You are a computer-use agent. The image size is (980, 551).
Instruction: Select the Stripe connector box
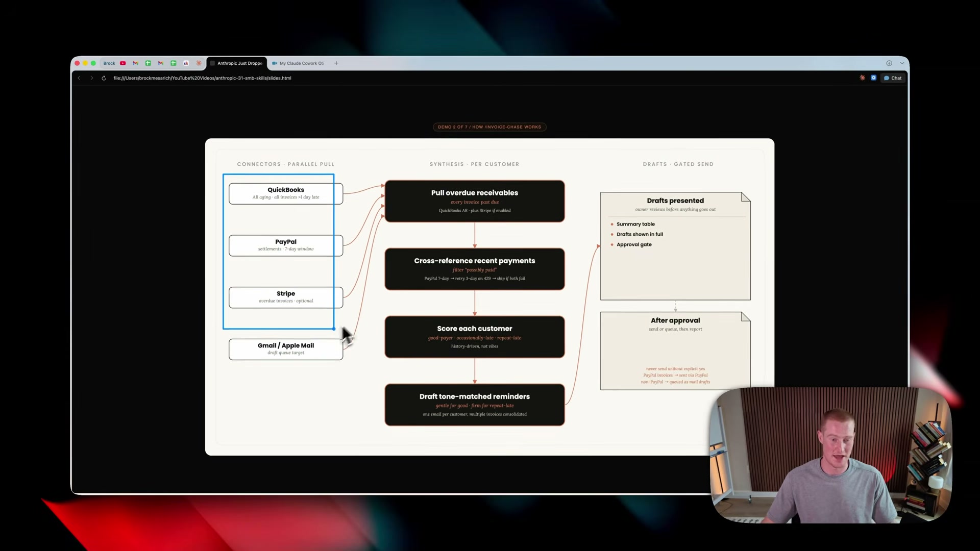tap(286, 297)
